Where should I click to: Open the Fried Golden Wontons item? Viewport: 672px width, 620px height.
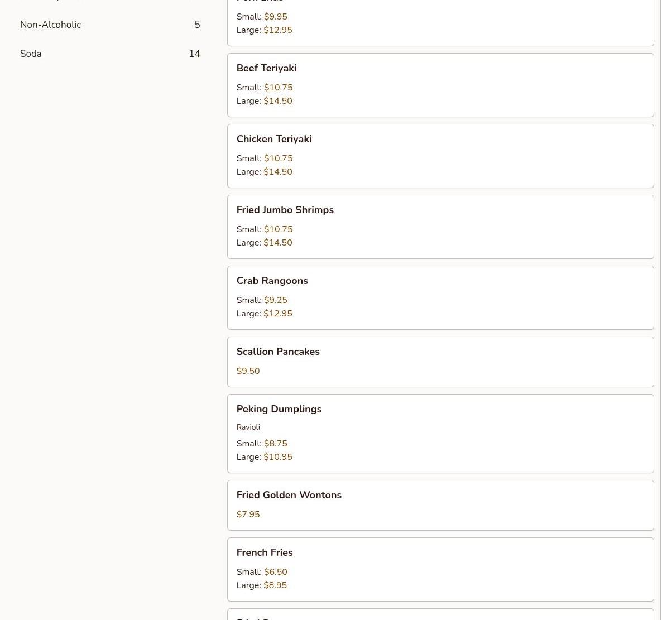(x=440, y=505)
